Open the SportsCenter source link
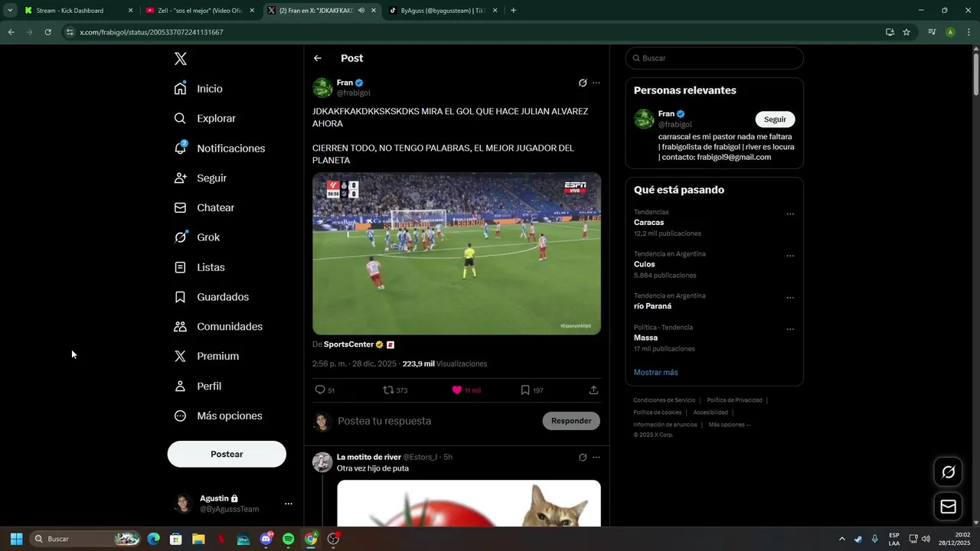The image size is (980, 551). point(348,344)
